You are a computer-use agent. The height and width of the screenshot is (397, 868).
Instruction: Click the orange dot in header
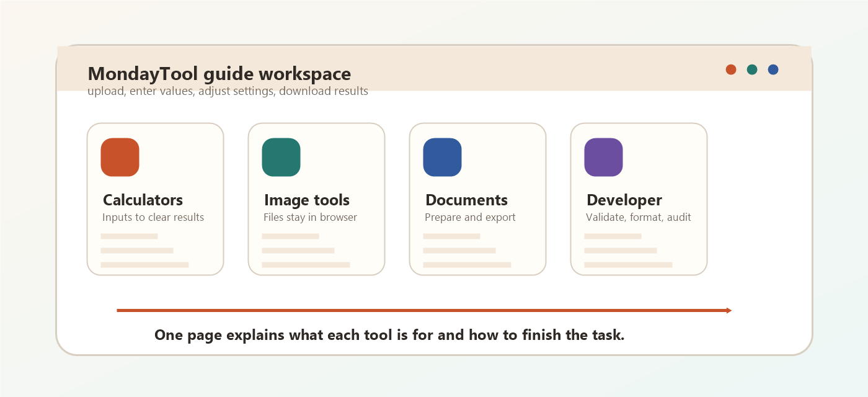(731, 69)
